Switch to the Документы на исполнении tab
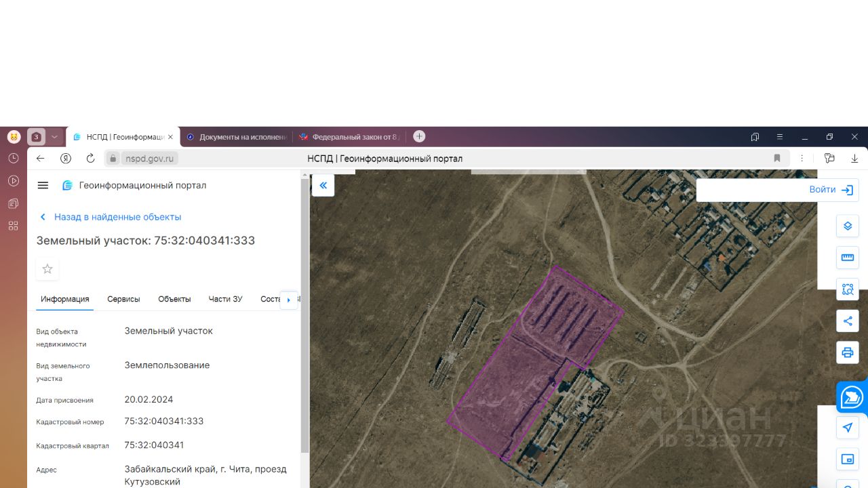868x488 pixels. tap(237, 137)
